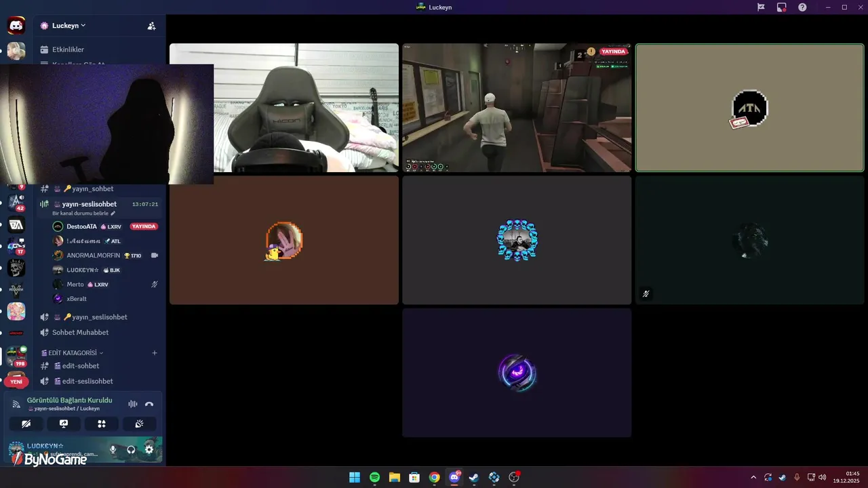
Task: Click camera icon next to ANORMALMORFIN
Action: (x=155, y=256)
